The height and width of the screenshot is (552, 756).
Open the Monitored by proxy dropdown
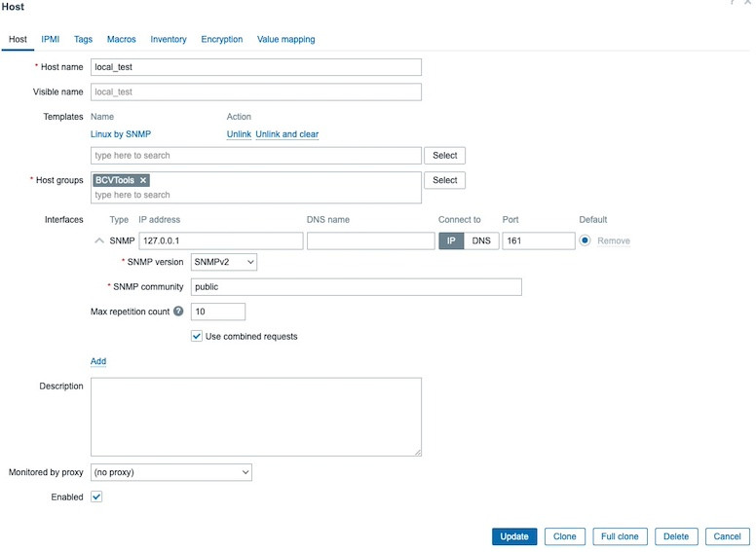(170, 472)
